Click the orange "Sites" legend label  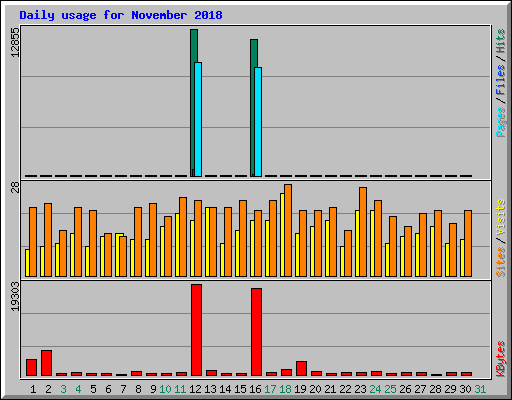(x=501, y=262)
